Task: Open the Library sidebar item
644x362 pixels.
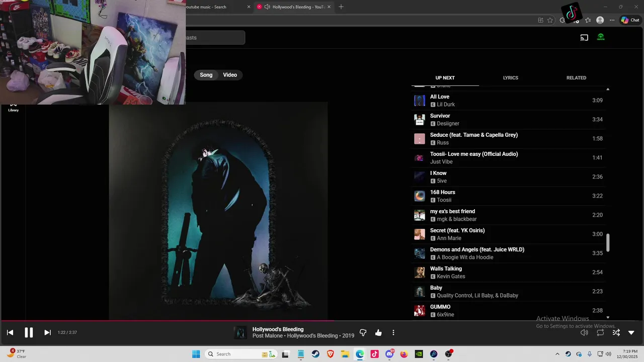Action: click(x=13, y=107)
